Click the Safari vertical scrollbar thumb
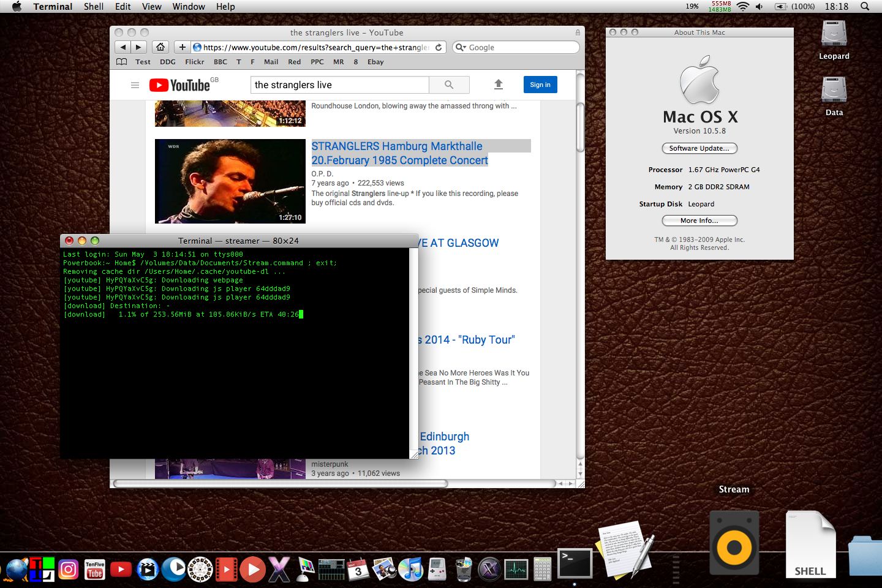The height and width of the screenshot is (588, 882). pos(581,127)
